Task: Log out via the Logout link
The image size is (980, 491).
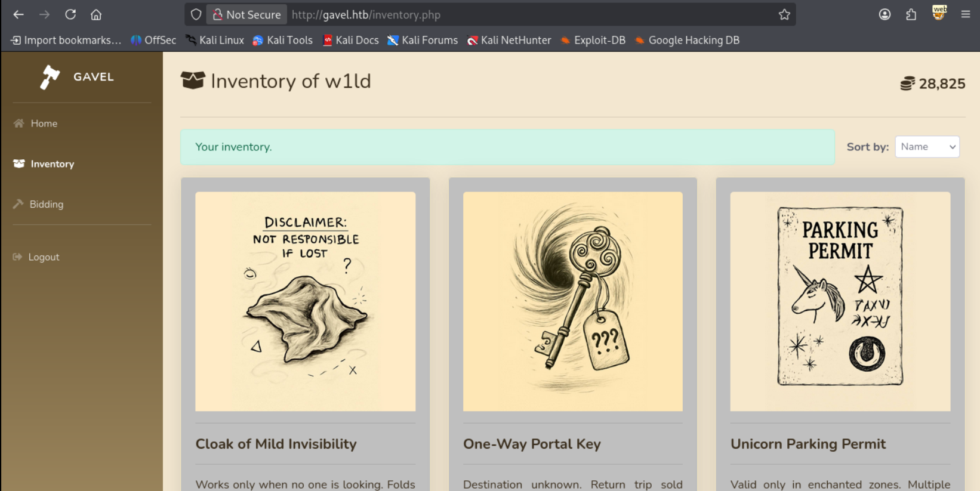Action: (44, 257)
